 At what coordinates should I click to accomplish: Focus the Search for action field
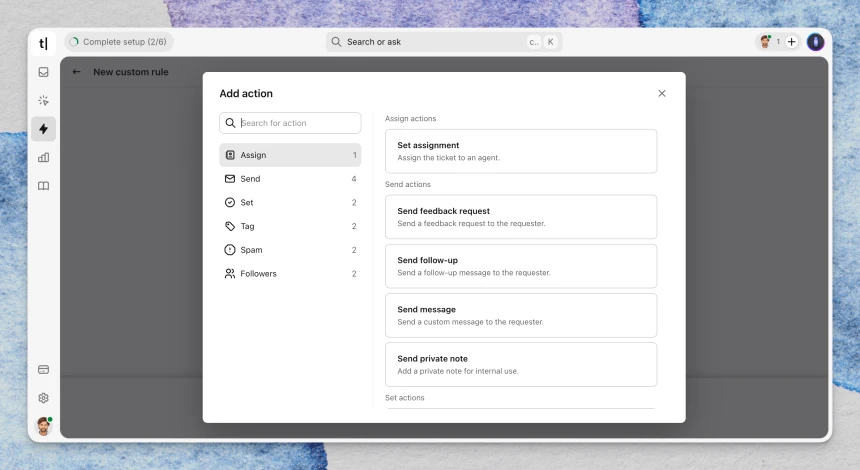(x=290, y=123)
